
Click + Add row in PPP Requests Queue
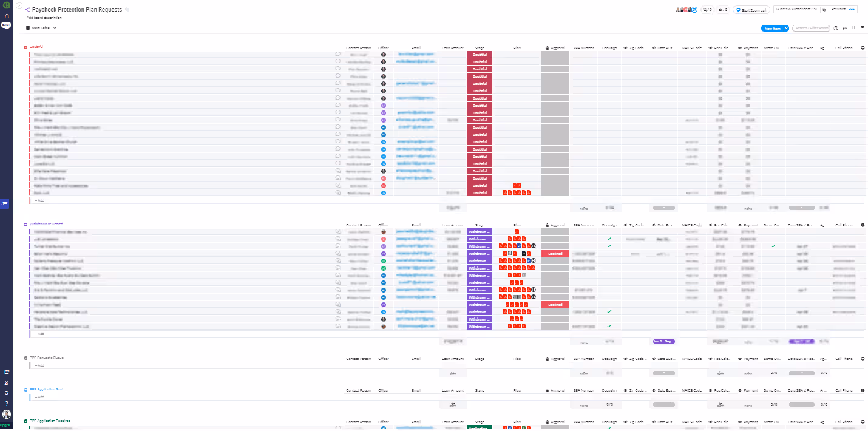click(446, 365)
